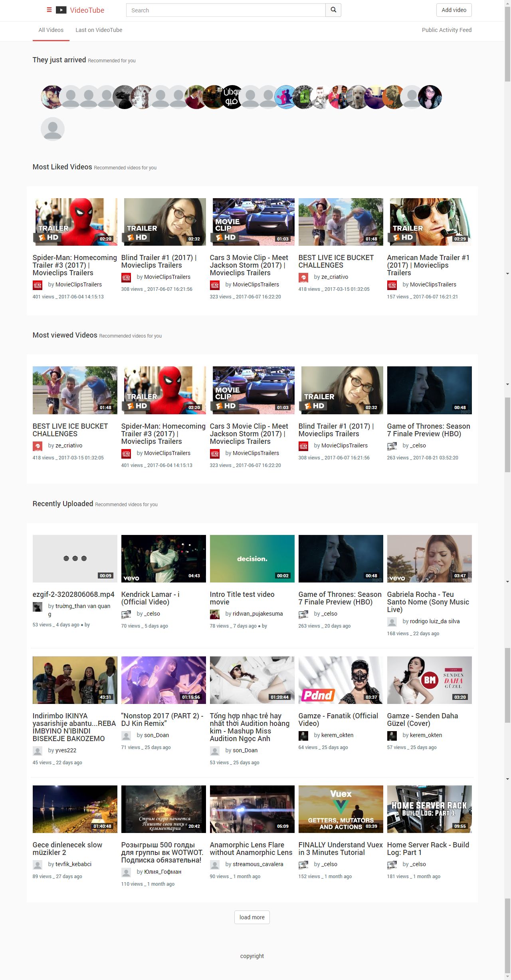The height and width of the screenshot is (980, 511).
Task: Click the Most Liked Videos heading
Action: coord(62,167)
